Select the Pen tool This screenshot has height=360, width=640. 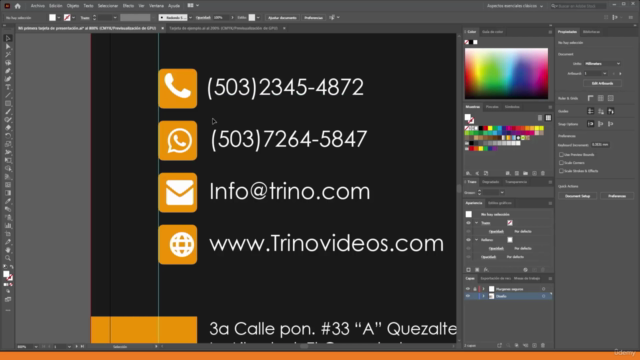pos(8,71)
